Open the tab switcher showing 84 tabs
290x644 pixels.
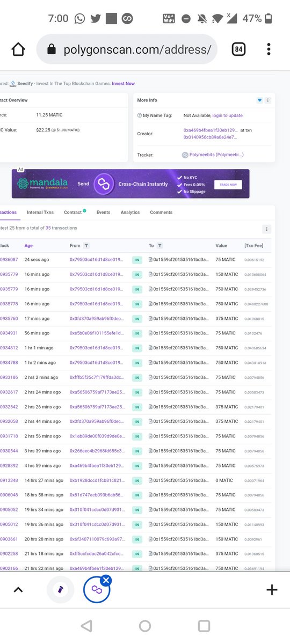[x=238, y=49]
